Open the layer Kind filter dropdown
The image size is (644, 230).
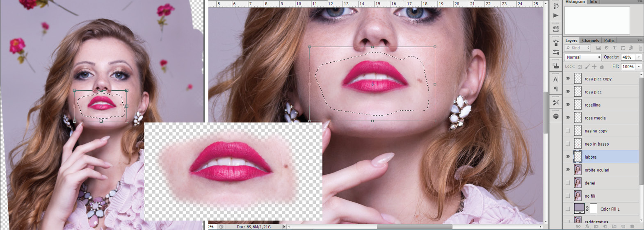pyautogui.click(x=578, y=48)
